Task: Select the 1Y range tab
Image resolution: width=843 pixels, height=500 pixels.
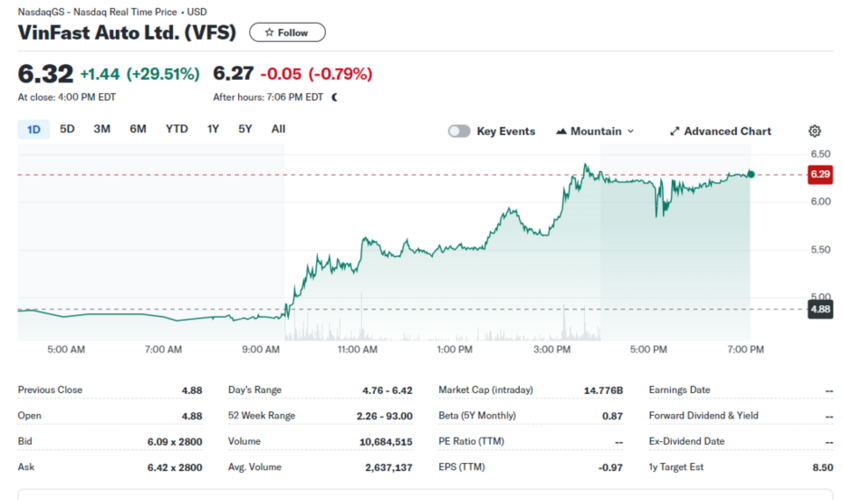Action: coord(213,129)
